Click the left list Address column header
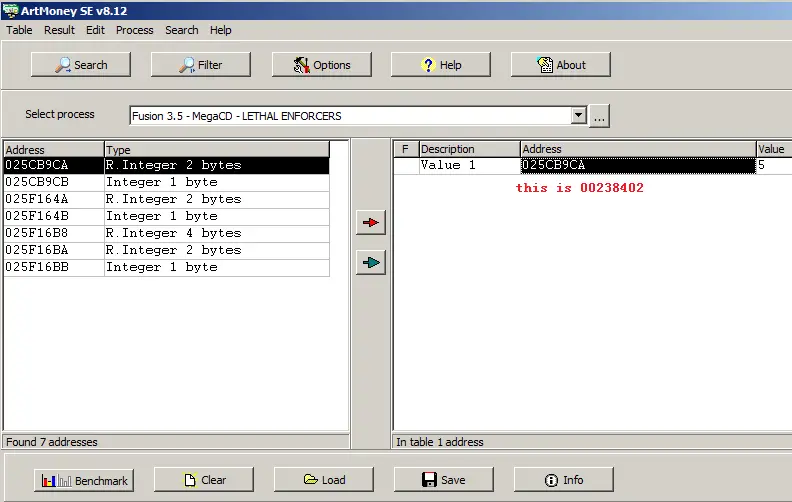This screenshot has height=502, width=792. [x=54, y=149]
